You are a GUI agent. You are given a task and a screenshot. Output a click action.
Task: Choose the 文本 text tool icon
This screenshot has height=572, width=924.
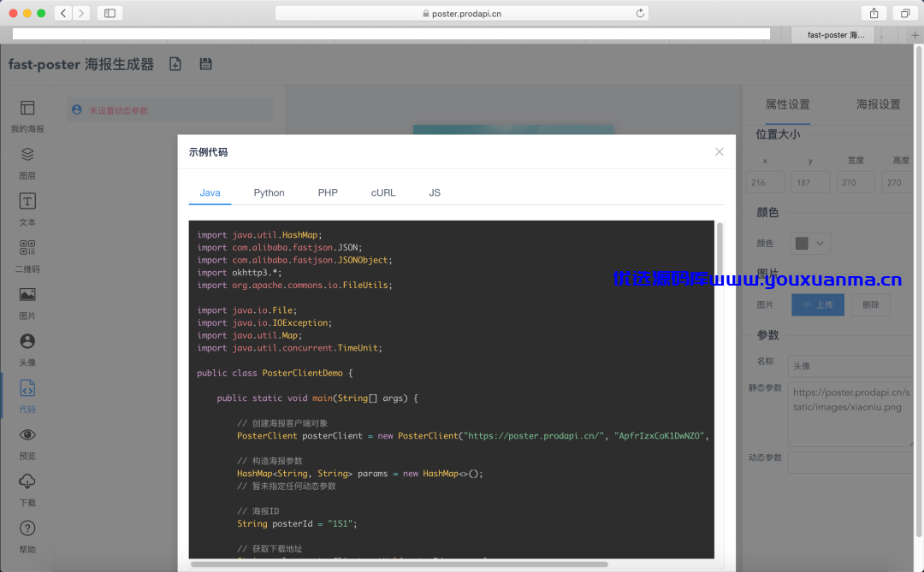click(27, 202)
